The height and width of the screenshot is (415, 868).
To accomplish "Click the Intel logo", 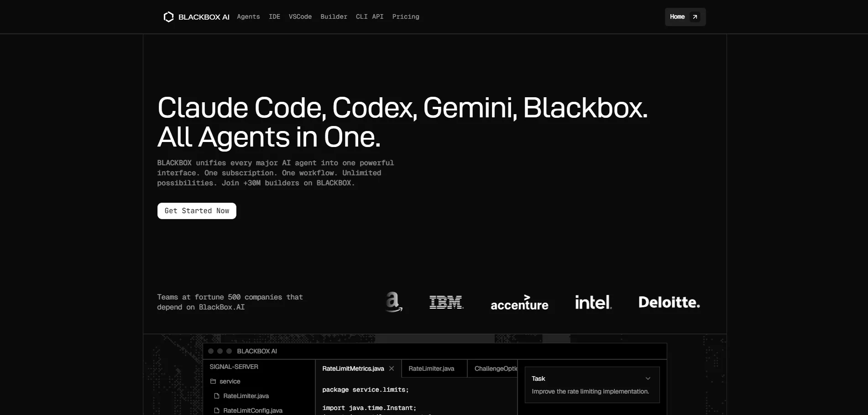I will 593,302.
